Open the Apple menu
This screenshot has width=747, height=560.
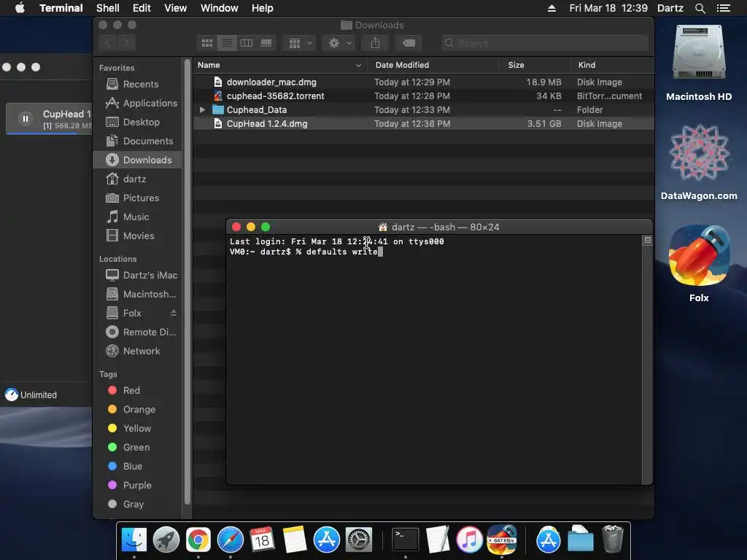coord(20,8)
